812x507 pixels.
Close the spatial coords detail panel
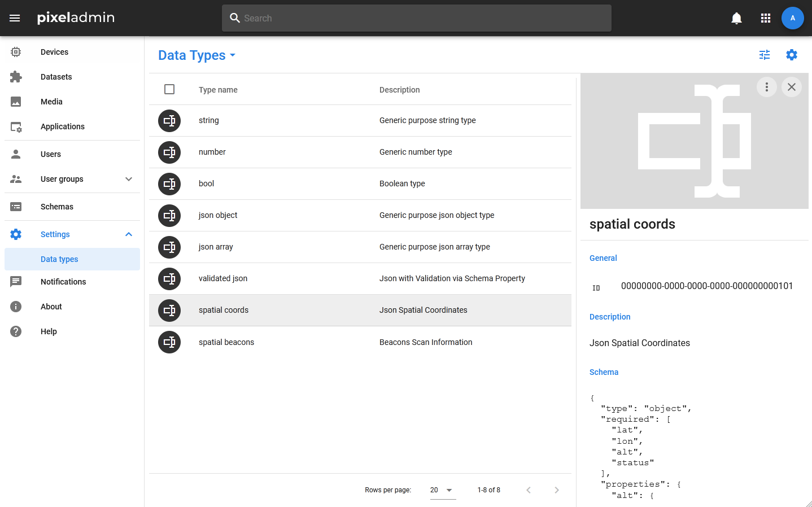pyautogui.click(x=791, y=87)
